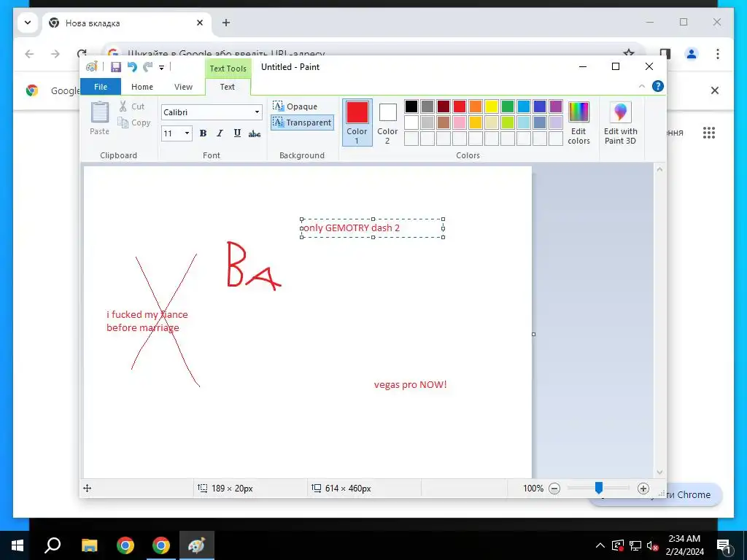This screenshot has height=560, width=747.
Task: Click the Cut scissors button
Action: (132, 106)
